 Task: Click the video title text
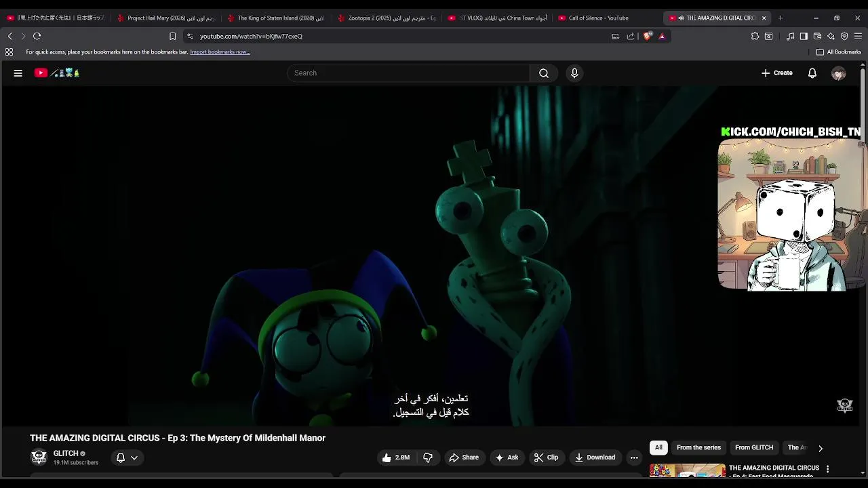[x=178, y=438]
